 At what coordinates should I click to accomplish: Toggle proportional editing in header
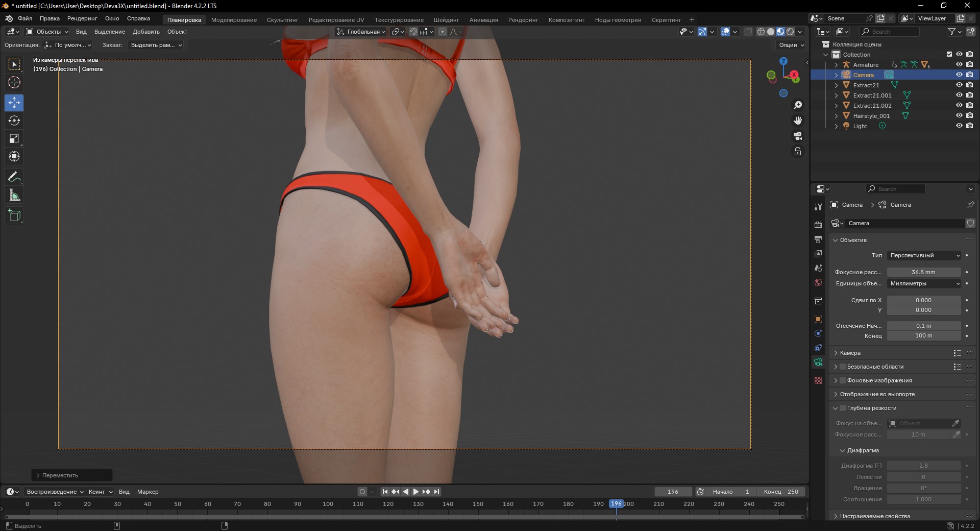click(443, 32)
